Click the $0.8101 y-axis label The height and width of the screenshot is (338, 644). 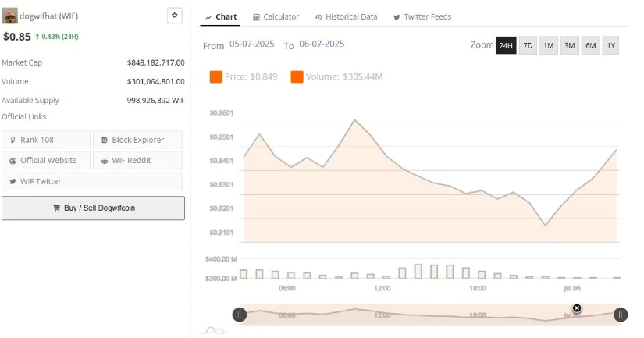click(x=222, y=233)
